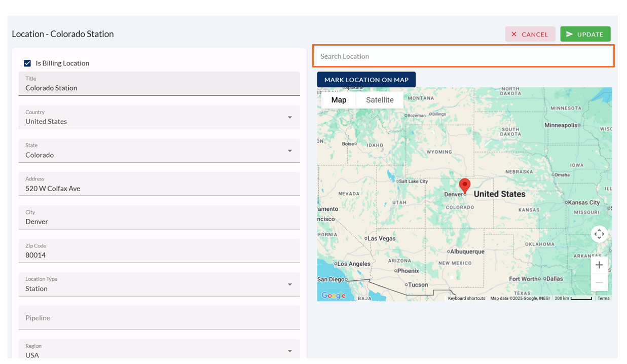Uncheck the Is Billing Location checkbox
The image size is (627, 364).
[27, 63]
